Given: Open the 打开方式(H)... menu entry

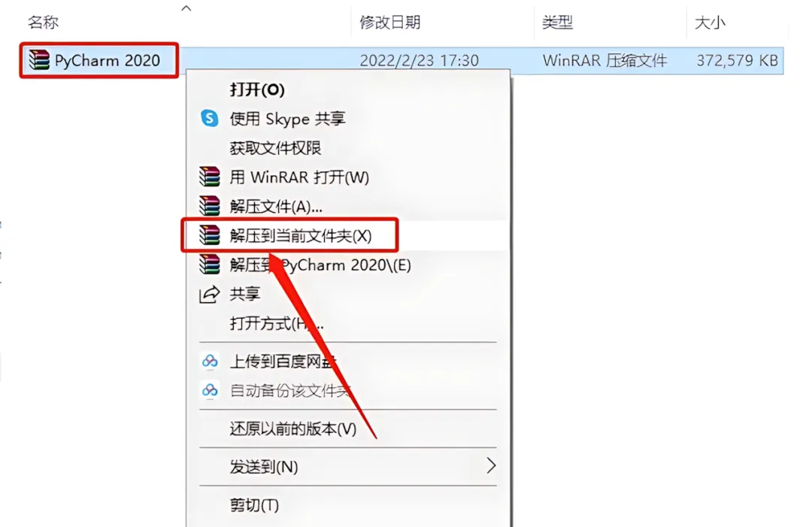Looking at the screenshot, I should [277, 323].
